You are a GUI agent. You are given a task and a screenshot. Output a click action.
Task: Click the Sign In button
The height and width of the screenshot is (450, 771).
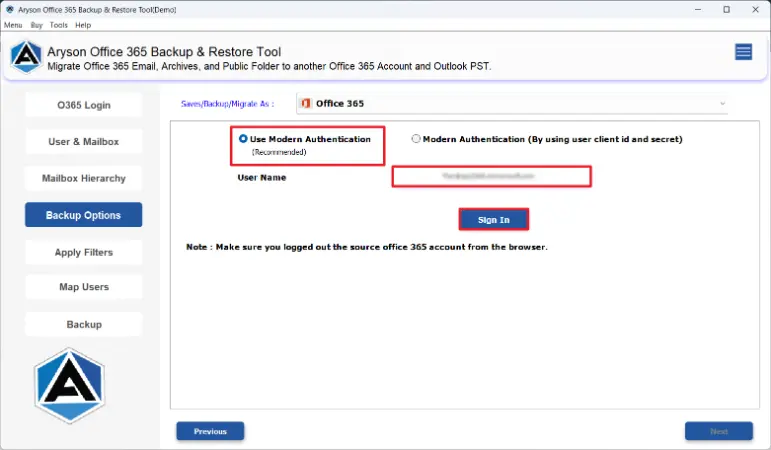pyautogui.click(x=494, y=219)
